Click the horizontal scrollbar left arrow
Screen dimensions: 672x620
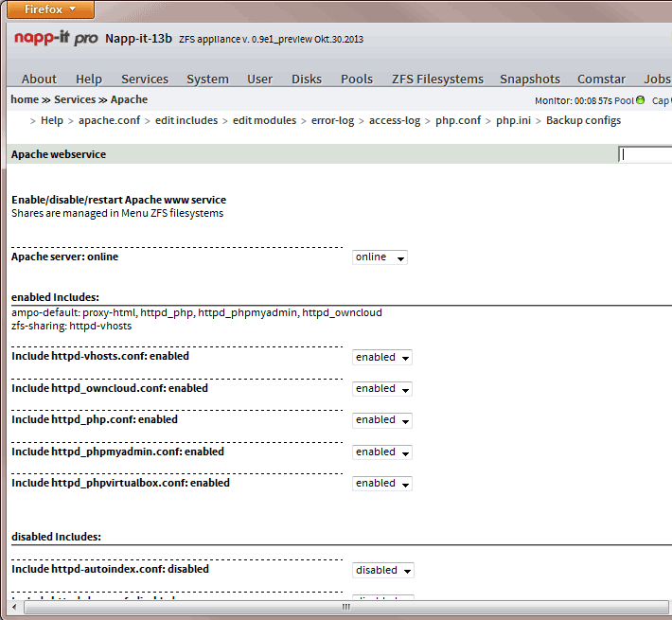coord(14,607)
